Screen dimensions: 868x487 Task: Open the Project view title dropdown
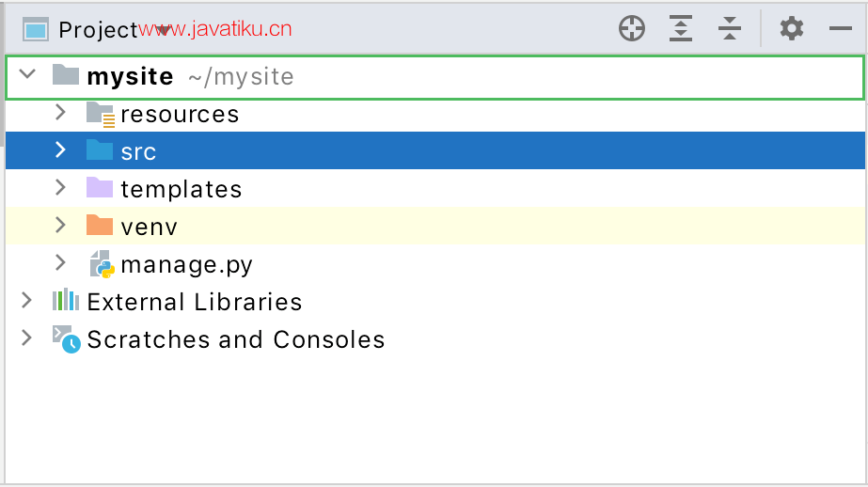(x=98, y=29)
